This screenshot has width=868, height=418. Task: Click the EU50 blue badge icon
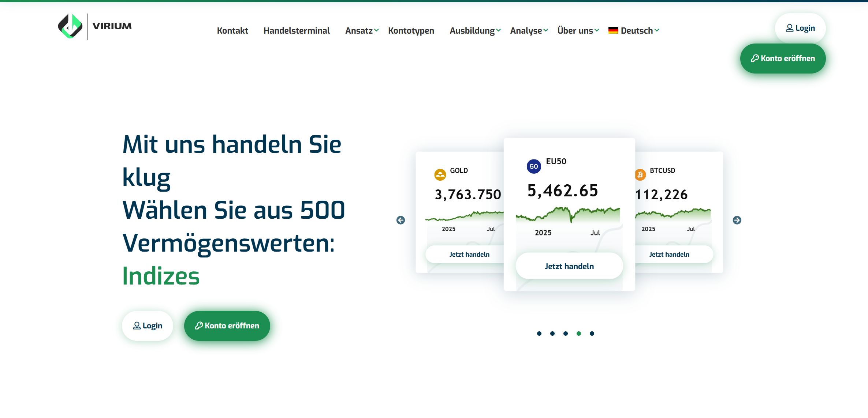coord(534,166)
